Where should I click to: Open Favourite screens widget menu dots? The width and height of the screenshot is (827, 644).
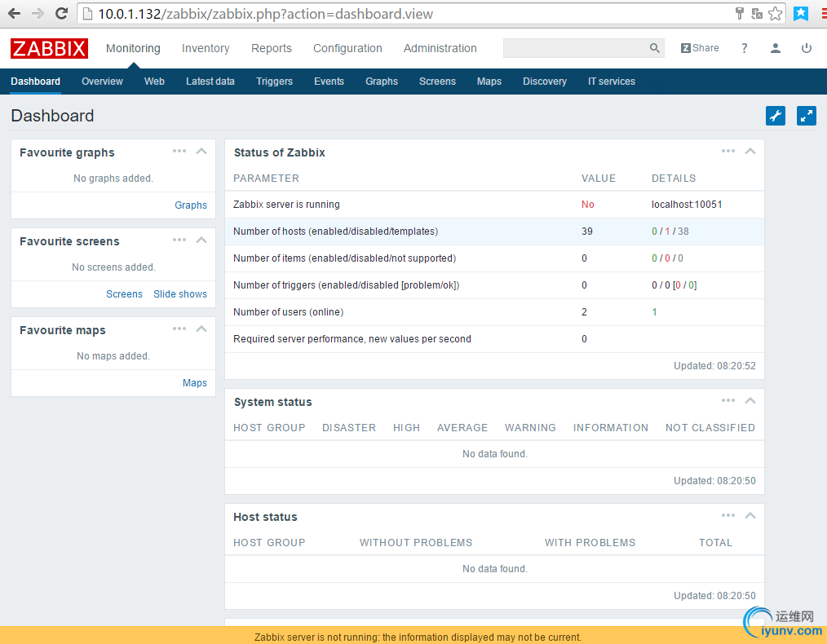click(179, 240)
